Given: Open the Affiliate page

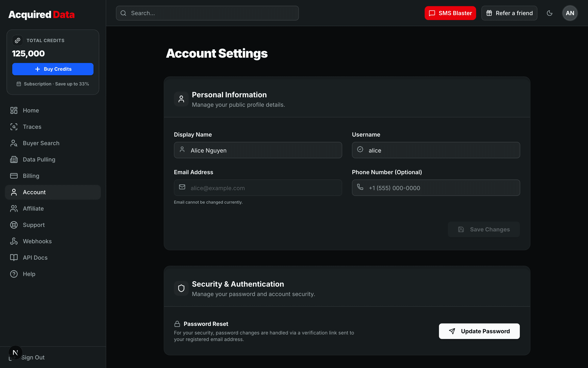Looking at the screenshot, I should click(x=53, y=209).
